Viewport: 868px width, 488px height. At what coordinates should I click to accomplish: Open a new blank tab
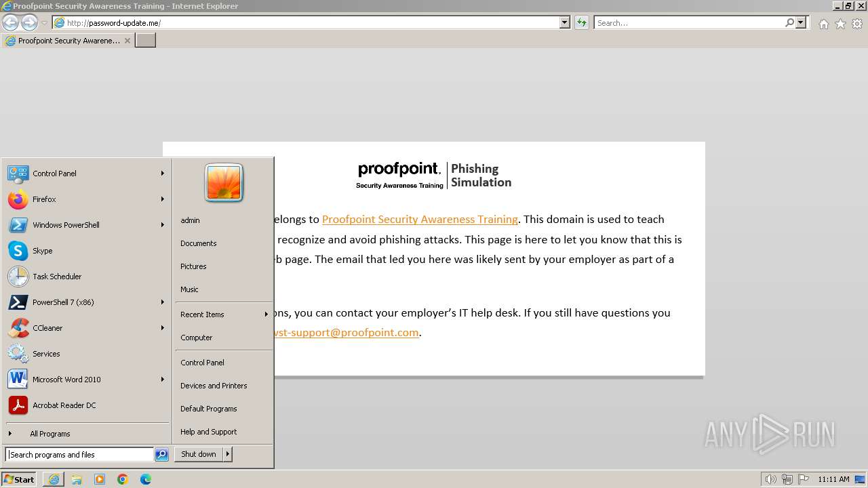(x=146, y=41)
